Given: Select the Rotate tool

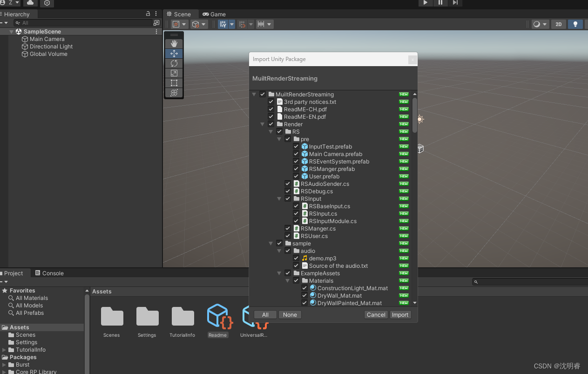Looking at the screenshot, I should coord(174,63).
